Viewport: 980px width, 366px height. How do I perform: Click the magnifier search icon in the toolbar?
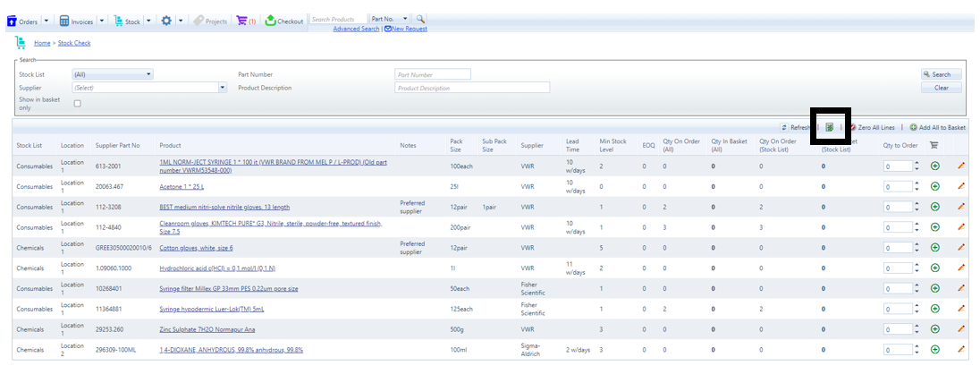pos(420,20)
